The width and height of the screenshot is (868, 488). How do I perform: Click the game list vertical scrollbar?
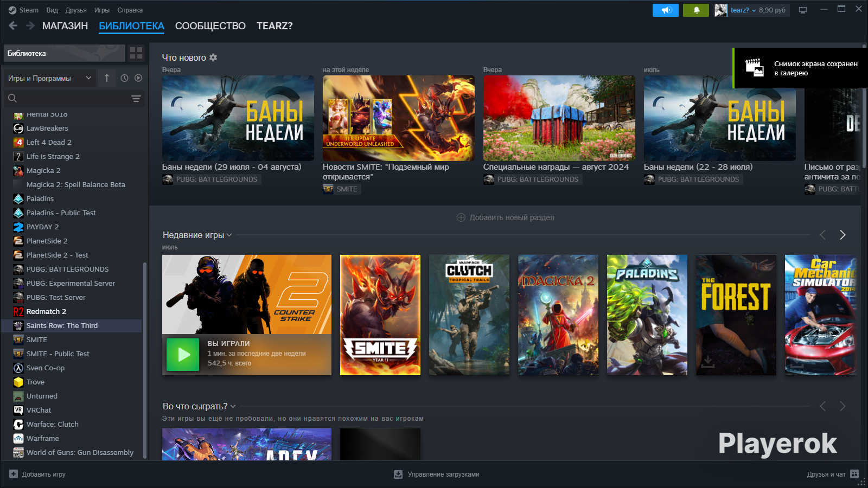144,361
